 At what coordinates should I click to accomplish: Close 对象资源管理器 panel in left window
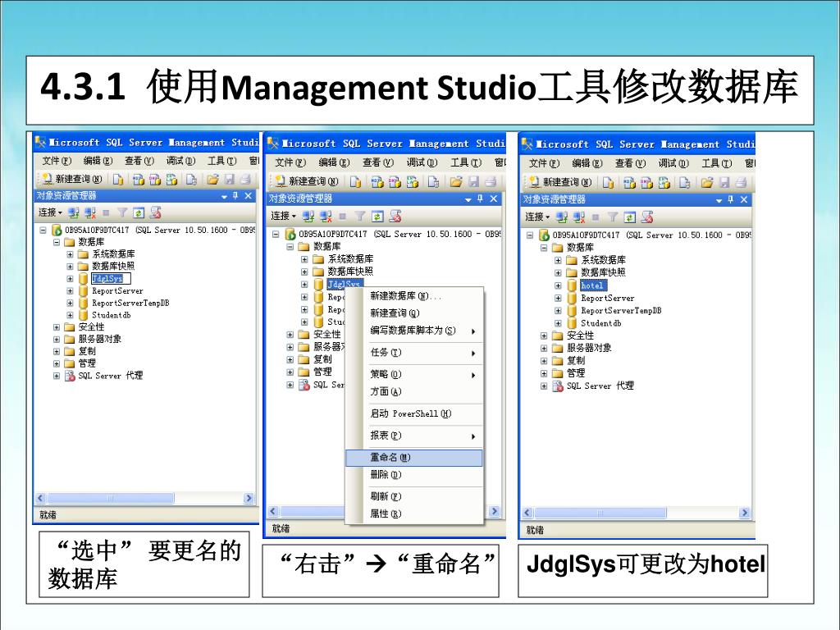click(248, 196)
